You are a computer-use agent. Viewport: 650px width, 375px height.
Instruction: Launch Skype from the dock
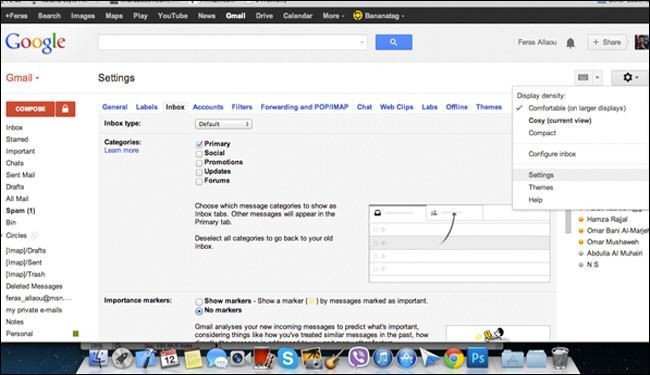(x=287, y=358)
